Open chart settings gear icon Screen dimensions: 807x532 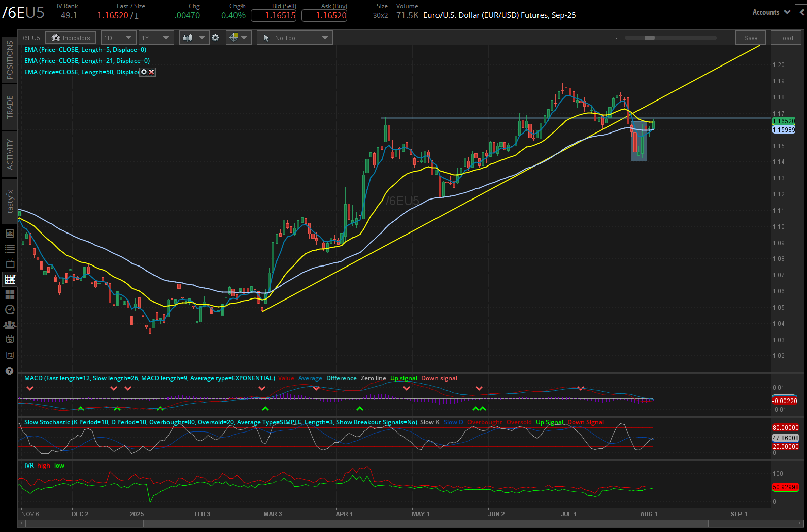215,38
